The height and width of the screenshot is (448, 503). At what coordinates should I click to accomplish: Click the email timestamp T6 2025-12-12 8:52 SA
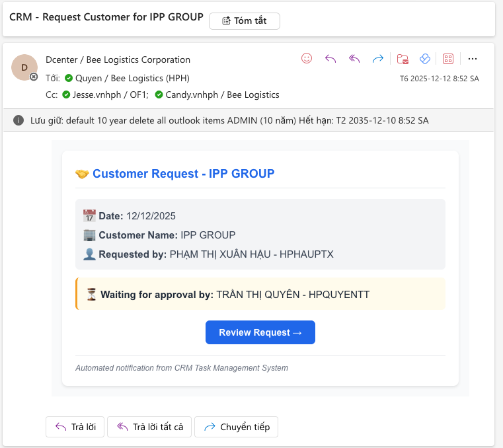point(439,79)
